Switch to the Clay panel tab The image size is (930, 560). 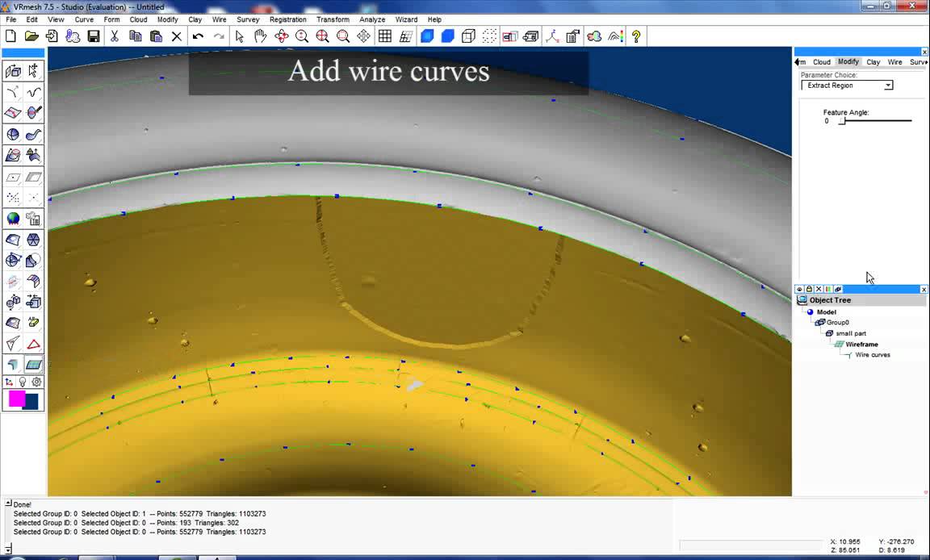(873, 62)
